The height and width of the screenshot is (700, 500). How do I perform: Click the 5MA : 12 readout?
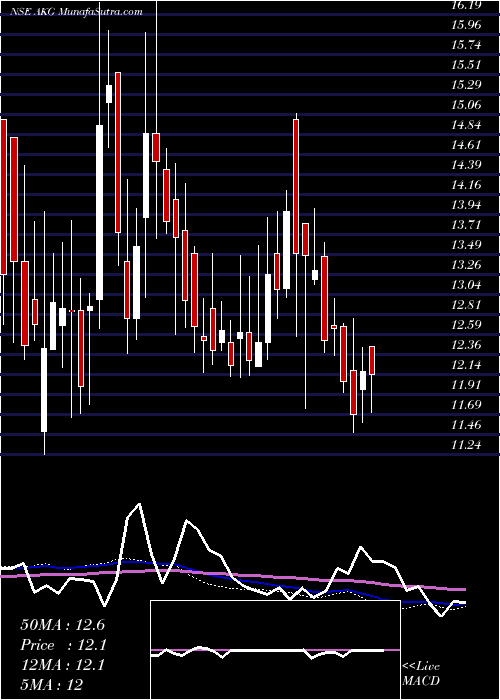tap(52, 684)
